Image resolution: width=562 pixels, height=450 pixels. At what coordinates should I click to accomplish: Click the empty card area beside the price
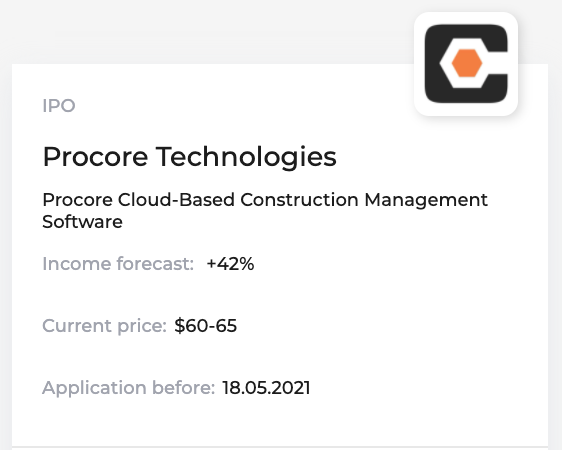[x=391, y=326]
